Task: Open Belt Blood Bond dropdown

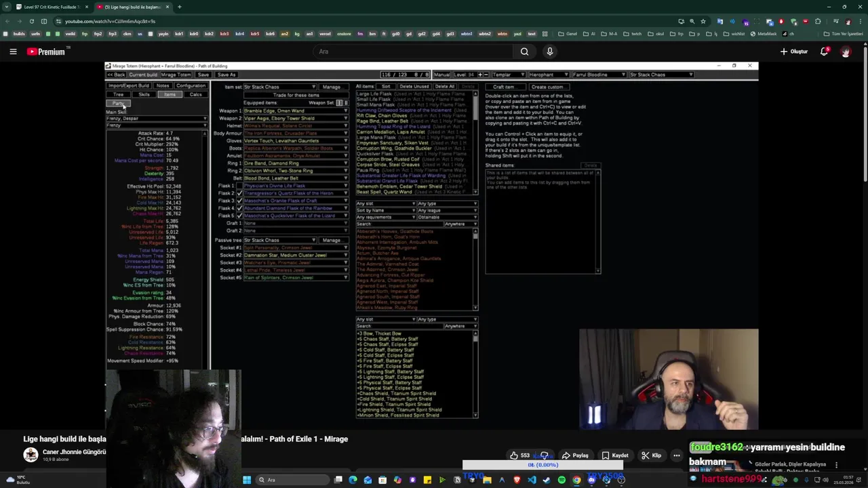Action: 296,178
